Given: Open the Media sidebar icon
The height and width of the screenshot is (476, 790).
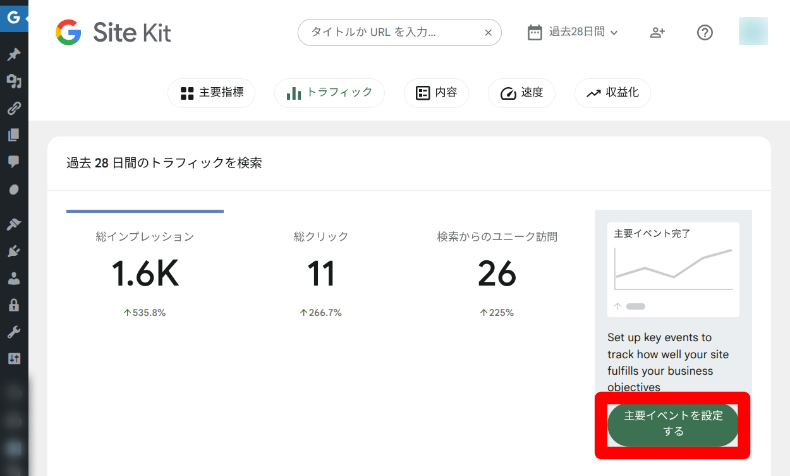Looking at the screenshot, I should 14,81.
